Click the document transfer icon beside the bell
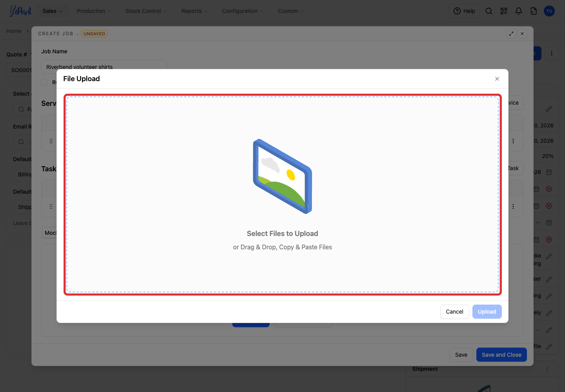Image resolution: width=565 pixels, height=392 pixels. click(x=534, y=11)
